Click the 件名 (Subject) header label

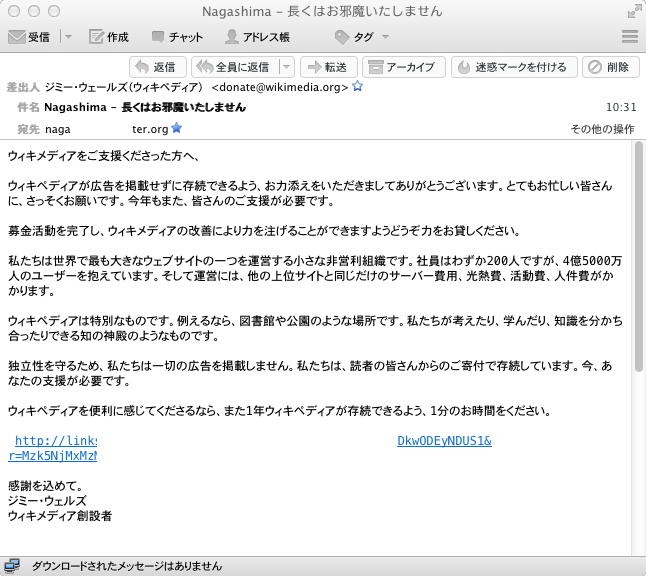pyautogui.click(x=28, y=107)
